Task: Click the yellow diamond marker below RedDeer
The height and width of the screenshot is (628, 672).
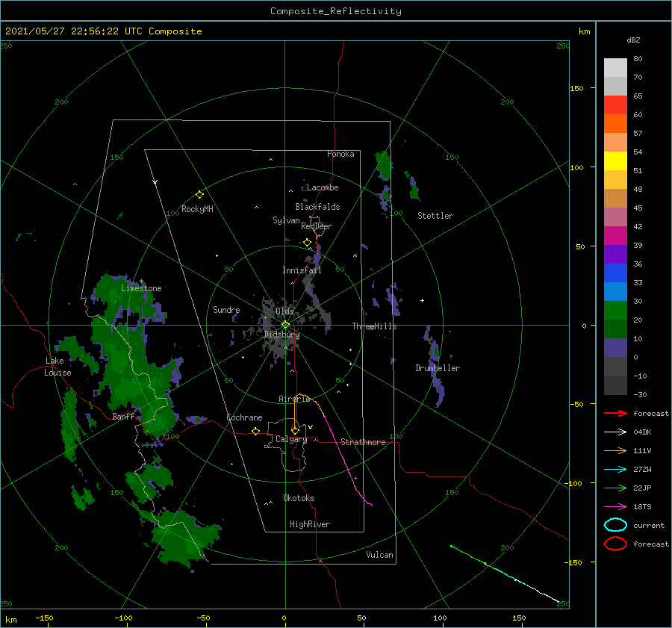Action: (x=308, y=243)
